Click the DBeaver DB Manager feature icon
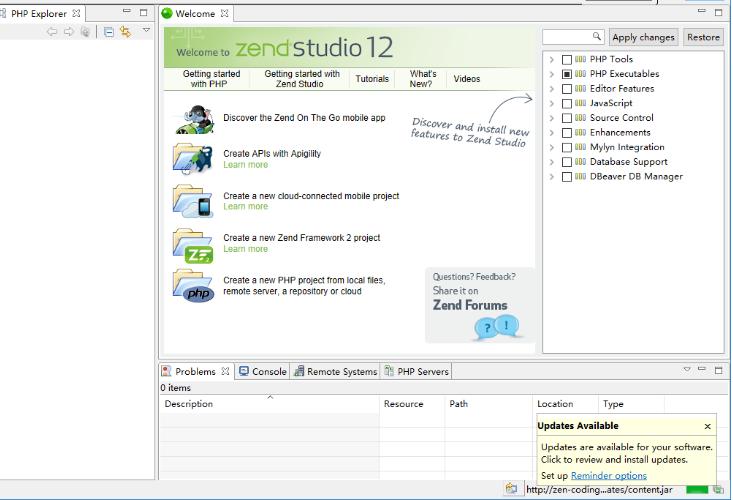This screenshot has width=733, height=500. coord(580,177)
